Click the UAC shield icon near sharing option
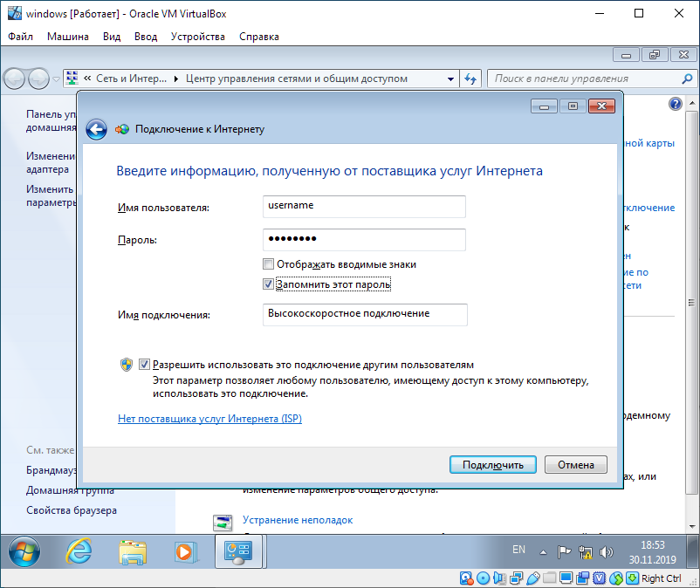 [127, 365]
